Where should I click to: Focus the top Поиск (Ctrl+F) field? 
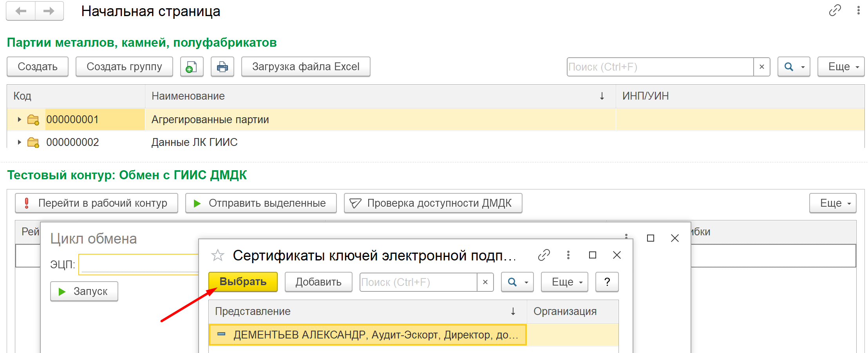point(660,67)
